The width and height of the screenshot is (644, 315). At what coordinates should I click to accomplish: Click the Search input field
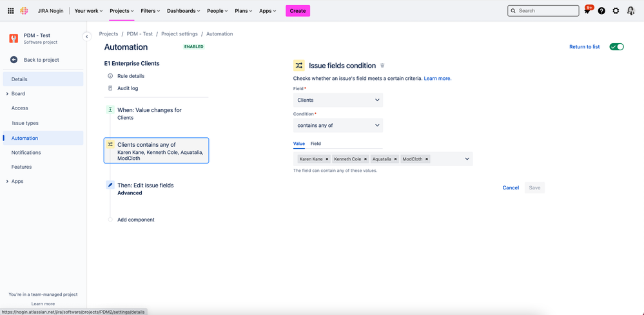(543, 11)
